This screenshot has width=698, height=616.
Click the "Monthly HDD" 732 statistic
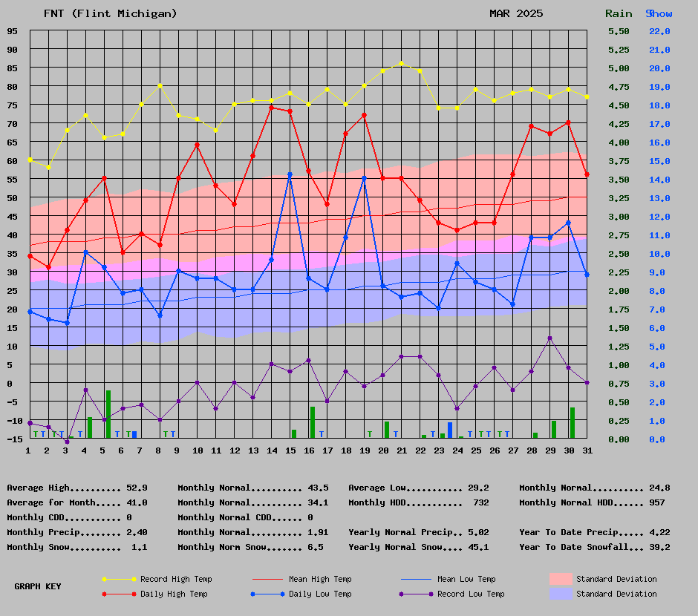tap(419, 502)
